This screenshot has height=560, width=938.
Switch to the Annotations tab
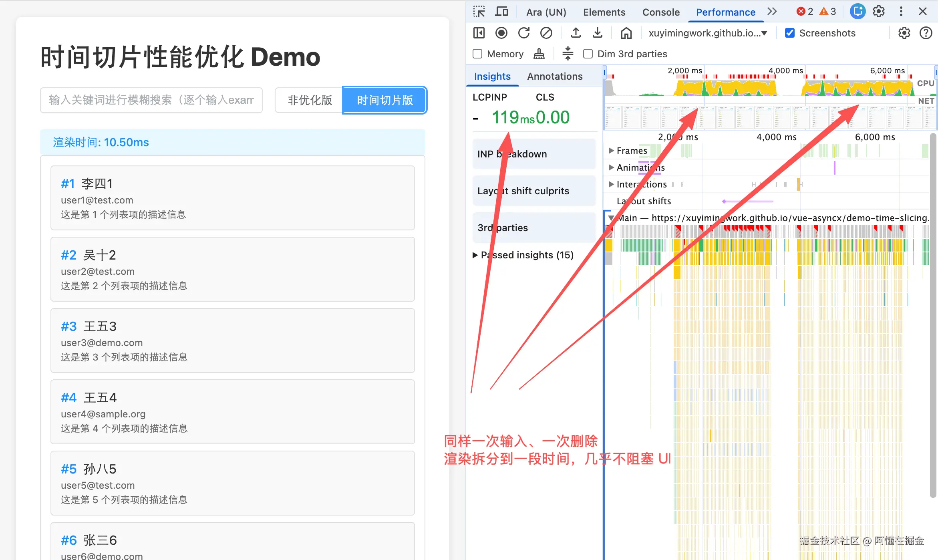(555, 76)
